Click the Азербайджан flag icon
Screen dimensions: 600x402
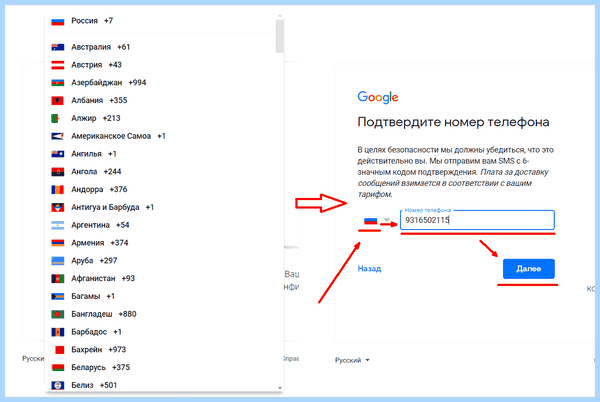(x=58, y=83)
